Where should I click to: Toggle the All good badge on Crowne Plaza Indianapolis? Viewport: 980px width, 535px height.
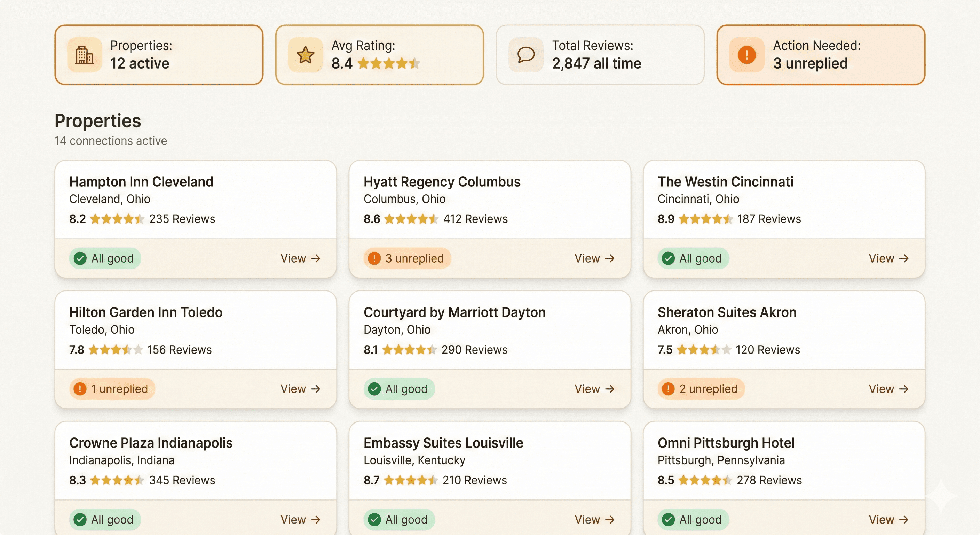tap(105, 519)
